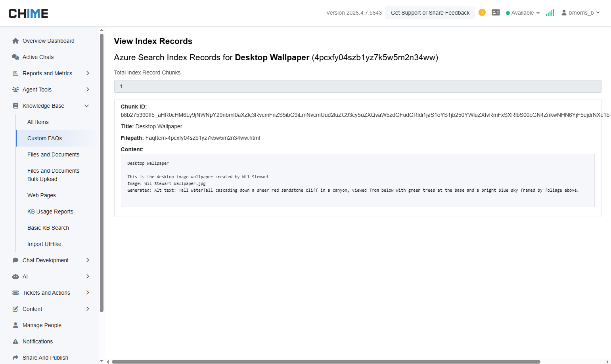Click the CHIME logo

[x=28, y=13]
